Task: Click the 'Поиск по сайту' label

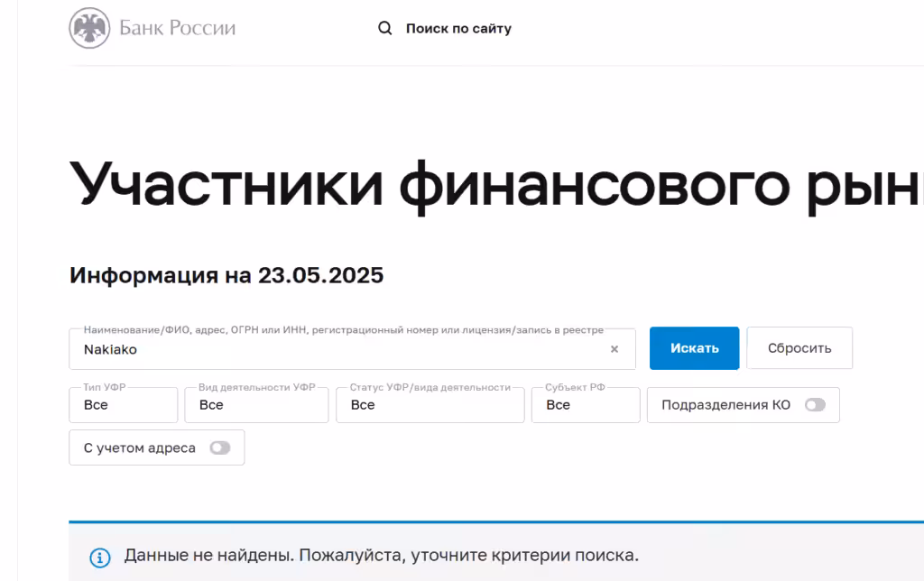Action: (x=458, y=28)
